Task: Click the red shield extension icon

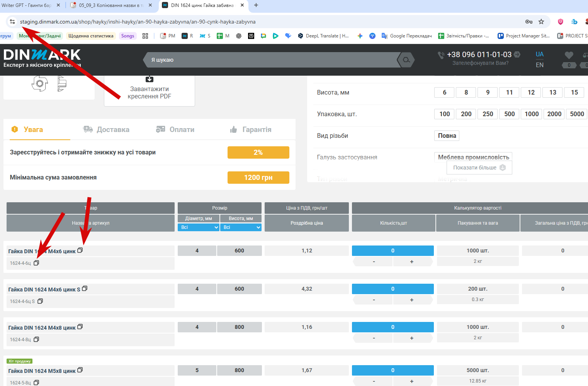Action: click(561, 22)
